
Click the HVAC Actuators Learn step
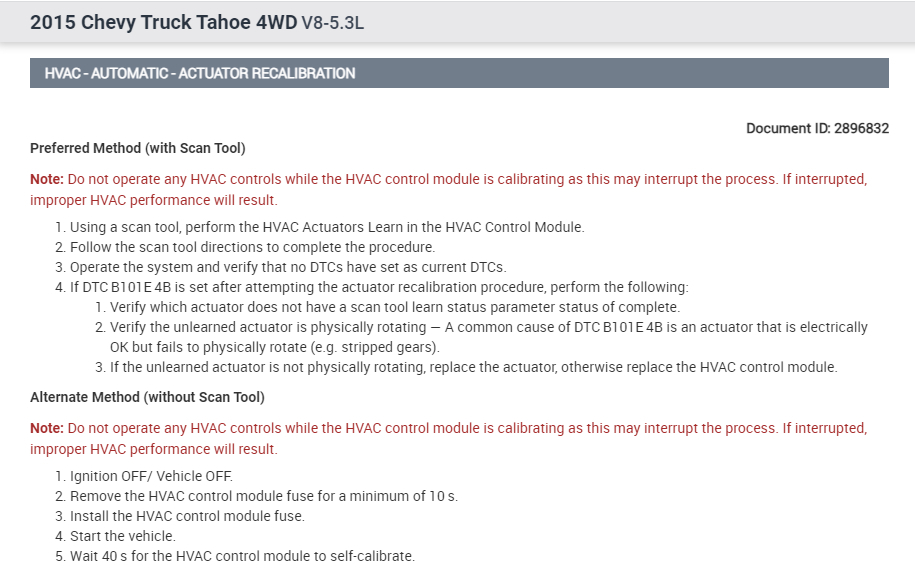click(326, 227)
